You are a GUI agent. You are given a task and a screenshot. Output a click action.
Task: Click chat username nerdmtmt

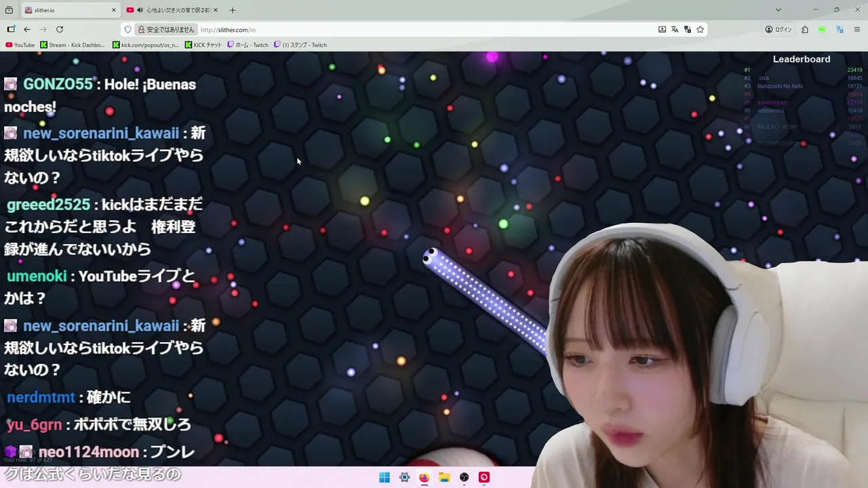pyautogui.click(x=41, y=397)
